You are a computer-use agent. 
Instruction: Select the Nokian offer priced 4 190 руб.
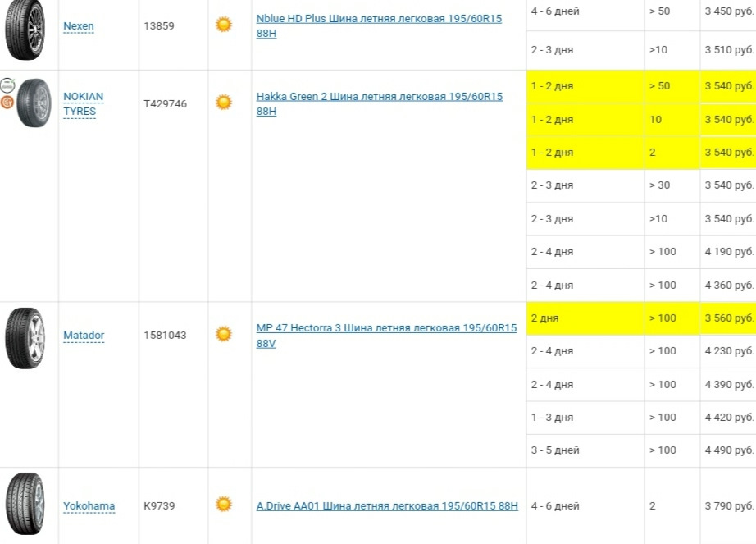tap(728, 252)
